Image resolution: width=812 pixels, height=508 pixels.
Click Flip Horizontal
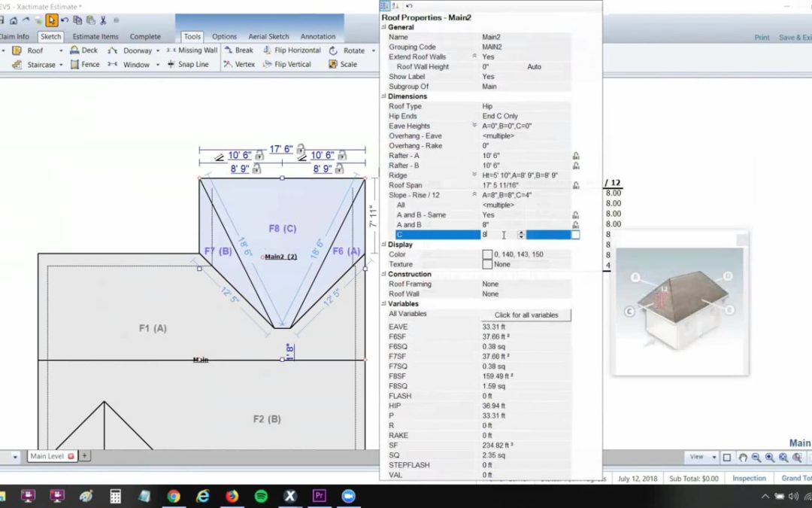click(x=292, y=50)
